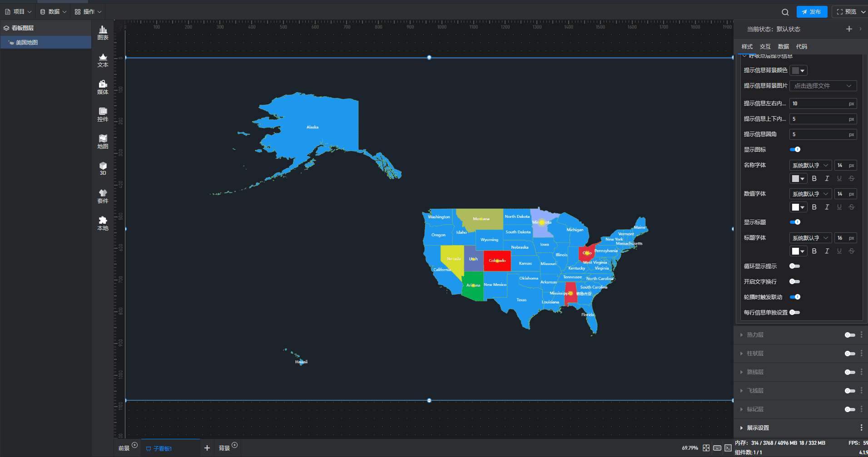The width and height of the screenshot is (868, 457).
Task: Click the 控件 controls icon
Action: (x=103, y=114)
